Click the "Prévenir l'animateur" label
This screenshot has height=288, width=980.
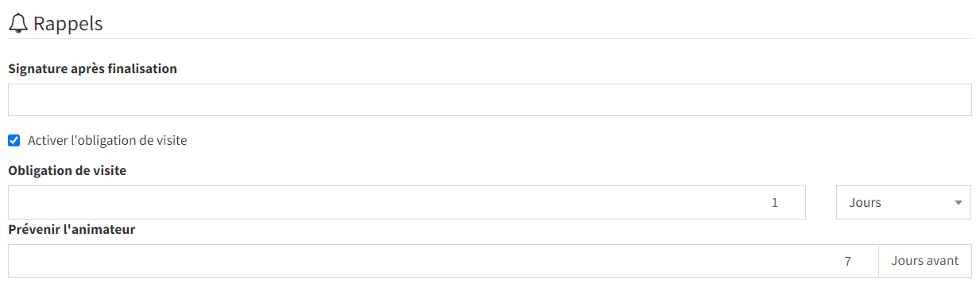click(x=72, y=229)
